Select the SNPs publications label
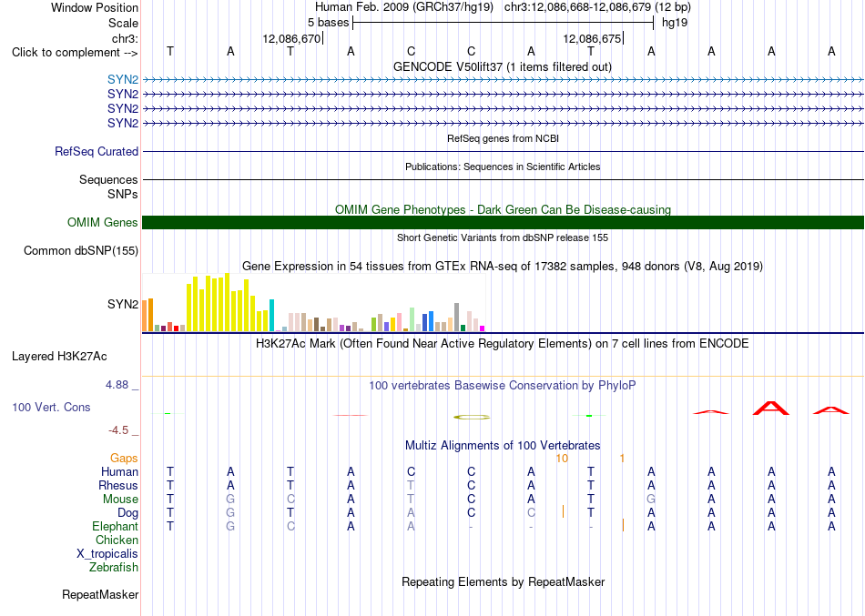The image size is (865, 616). [123, 194]
